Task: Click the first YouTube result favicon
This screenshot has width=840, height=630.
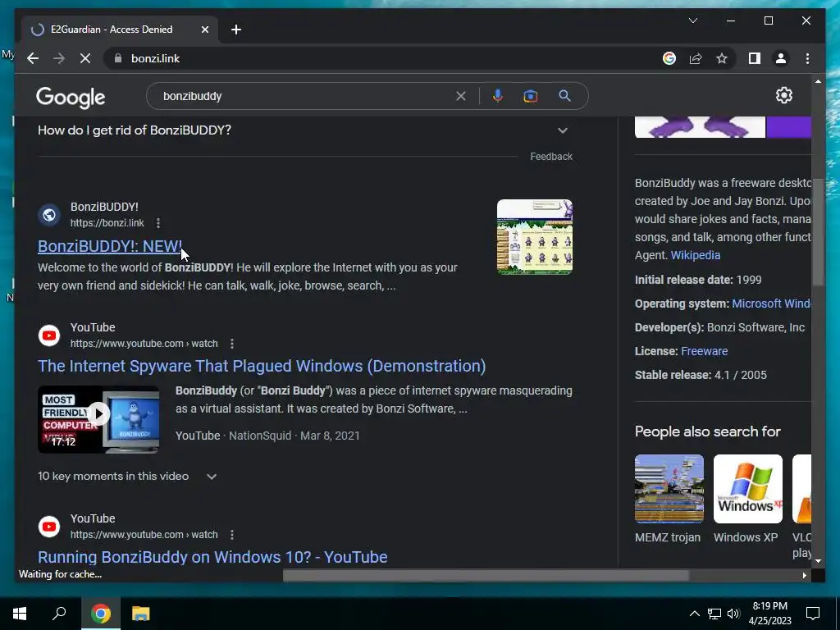Action: click(x=48, y=336)
